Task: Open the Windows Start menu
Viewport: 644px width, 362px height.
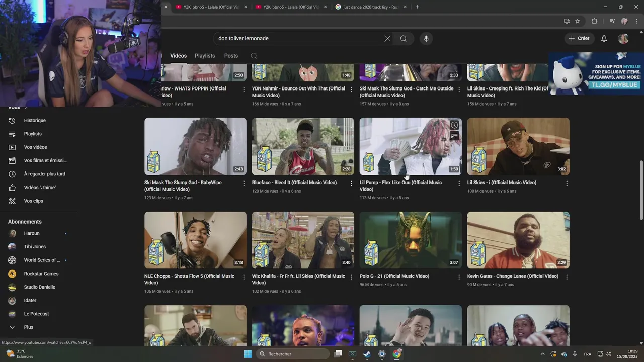Action: pos(248,354)
